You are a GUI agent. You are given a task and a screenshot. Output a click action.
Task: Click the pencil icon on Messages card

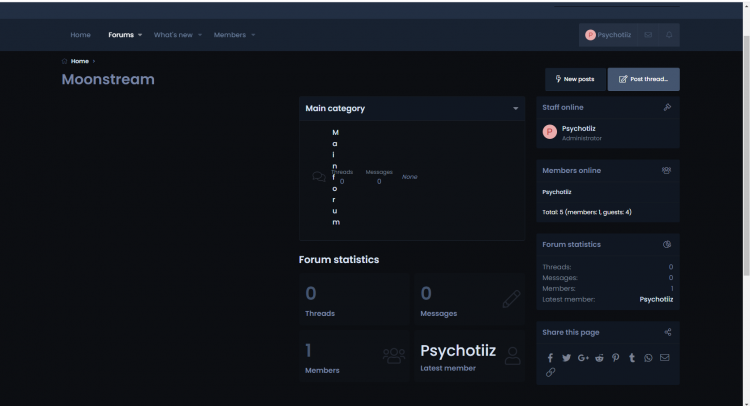pos(511,299)
